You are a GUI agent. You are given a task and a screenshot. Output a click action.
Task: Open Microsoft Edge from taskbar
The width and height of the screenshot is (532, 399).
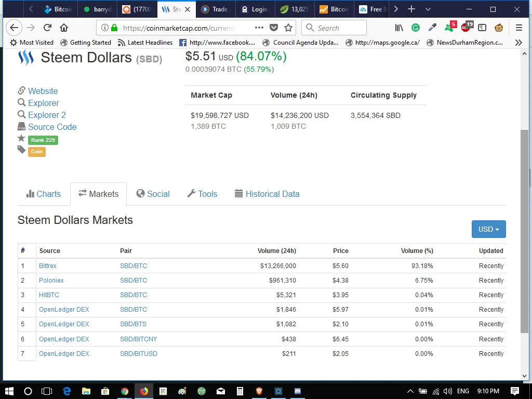coord(66,391)
